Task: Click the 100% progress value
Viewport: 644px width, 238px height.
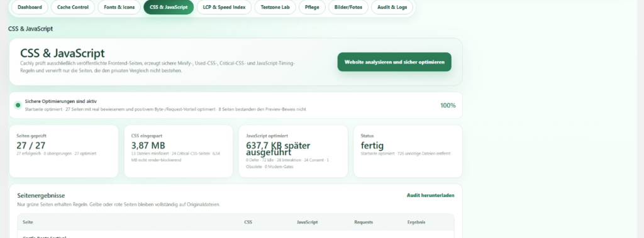Action: (x=448, y=105)
